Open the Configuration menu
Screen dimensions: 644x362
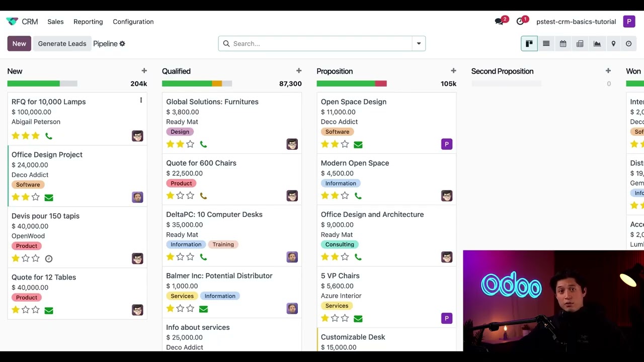[x=133, y=22]
